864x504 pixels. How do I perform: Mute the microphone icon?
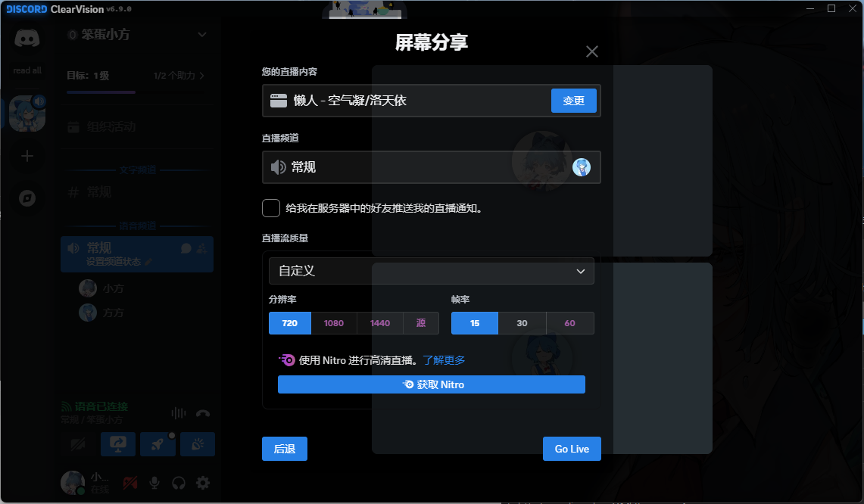point(154,482)
